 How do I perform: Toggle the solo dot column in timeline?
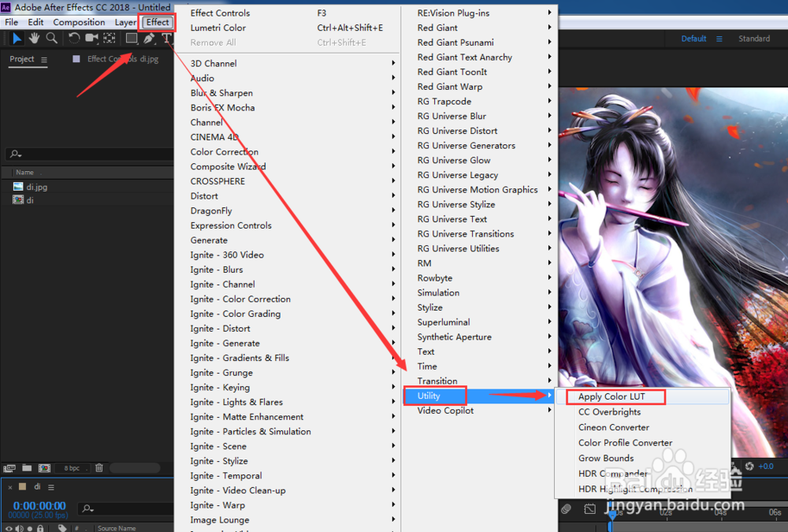click(30, 528)
